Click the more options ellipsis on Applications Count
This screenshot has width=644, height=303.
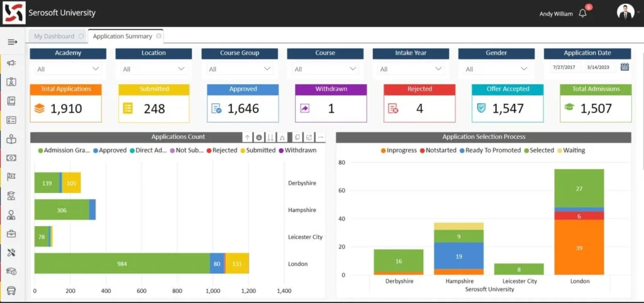(x=320, y=137)
